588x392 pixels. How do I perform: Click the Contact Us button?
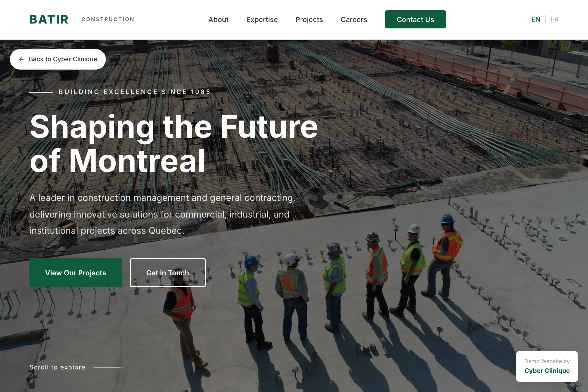pos(415,19)
